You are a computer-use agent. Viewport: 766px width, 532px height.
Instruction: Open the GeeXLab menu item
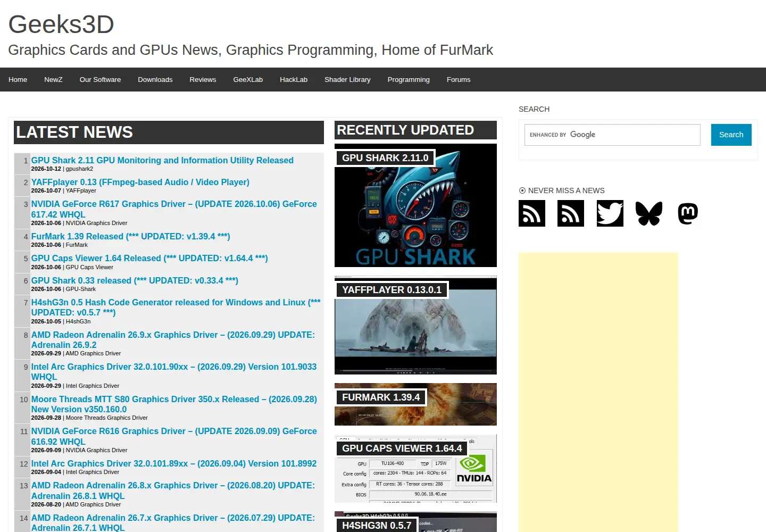pos(248,80)
